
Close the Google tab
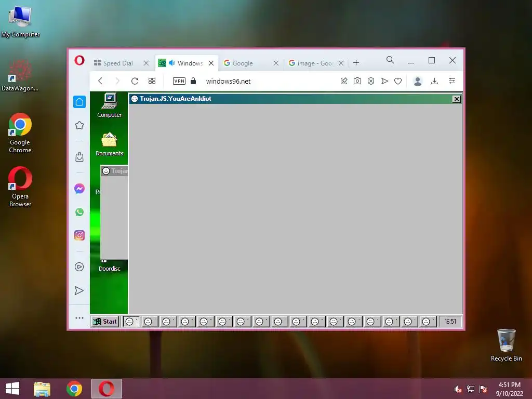coord(276,63)
